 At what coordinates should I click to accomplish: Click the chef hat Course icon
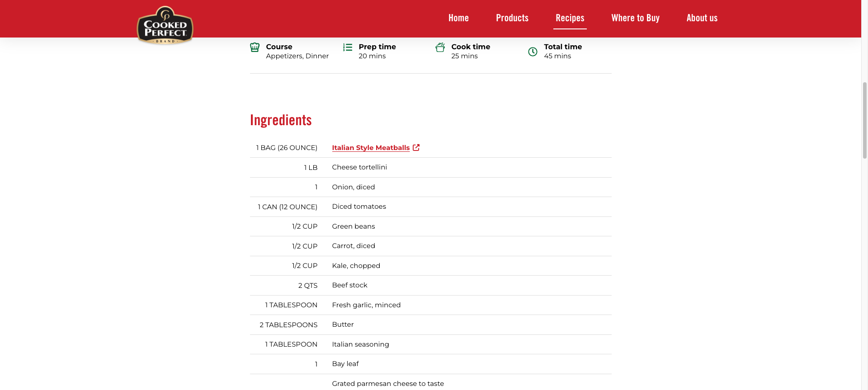tap(255, 47)
